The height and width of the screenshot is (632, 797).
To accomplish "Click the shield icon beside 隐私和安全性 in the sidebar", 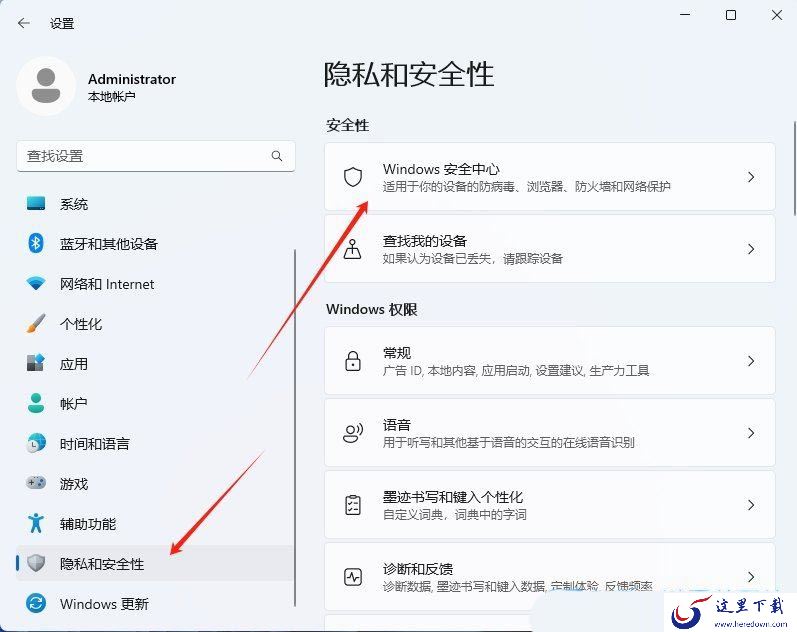I will [36, 563].
